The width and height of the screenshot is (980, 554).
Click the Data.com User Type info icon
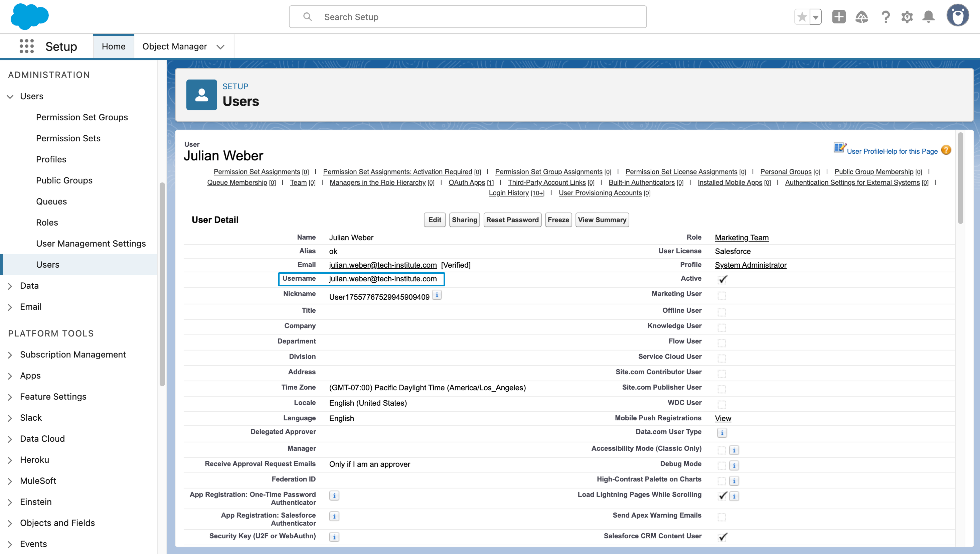click(x=722, y=433)
